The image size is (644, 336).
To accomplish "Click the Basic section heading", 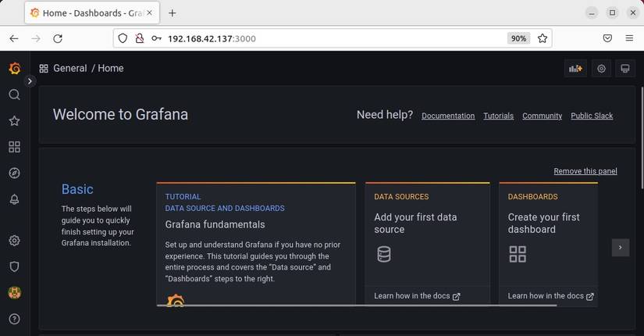I will pos(77,189).
